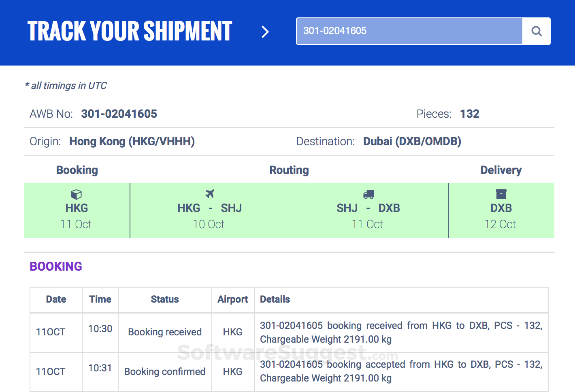Click the Booking received status row
Viewport: 575px width, 392px height.
tap(164, 332)
